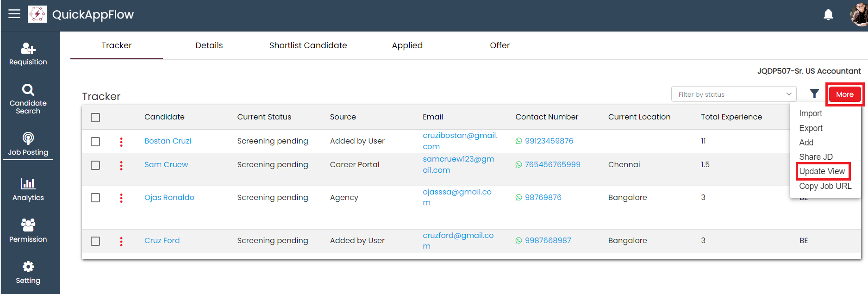Open three-dot menu for Sam Cruew
Screen dimensions: 868x294
[x=121, y=165]
